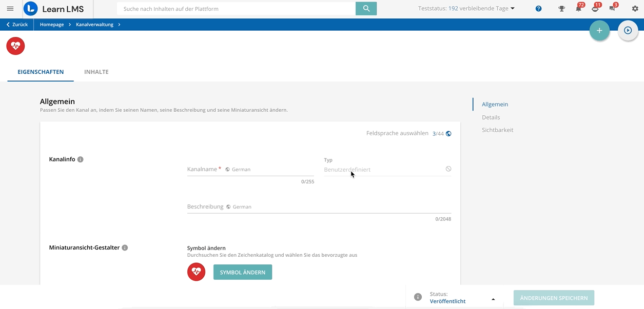Jump to Sichtbarkeit section in sidebar
644x309 pixels.
[497, 130]
